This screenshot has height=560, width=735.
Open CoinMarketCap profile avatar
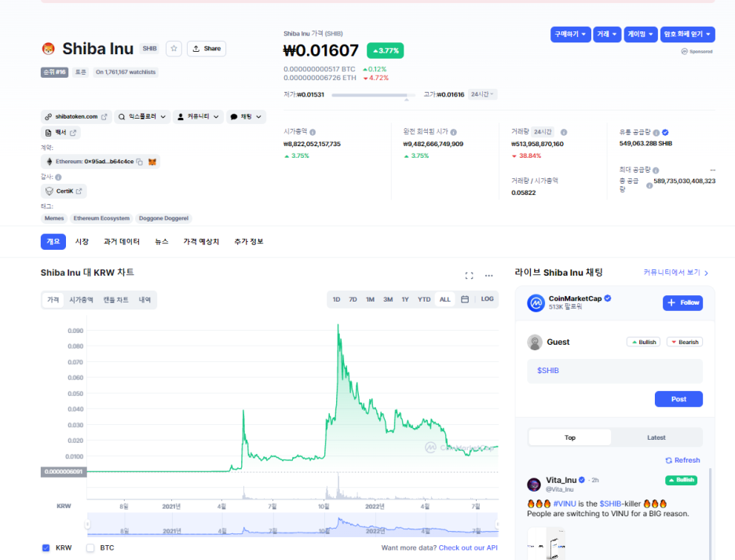click(536, 303)
